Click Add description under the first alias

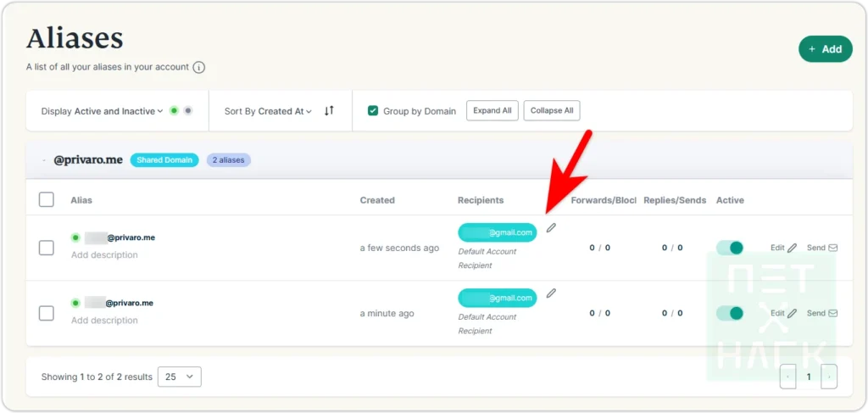[104, 255]
